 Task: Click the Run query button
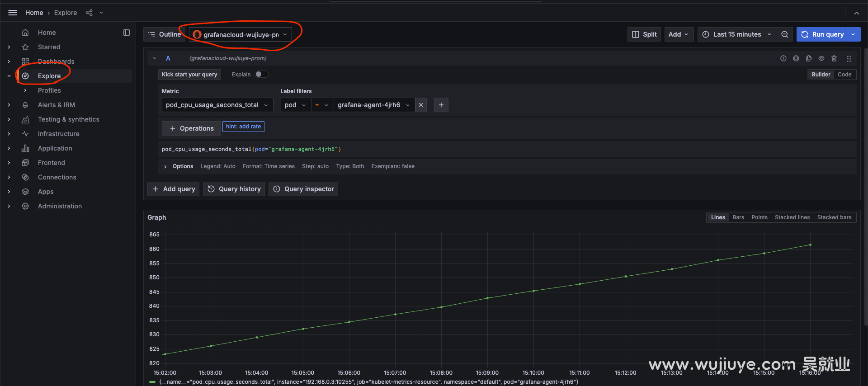pos(822,34)
